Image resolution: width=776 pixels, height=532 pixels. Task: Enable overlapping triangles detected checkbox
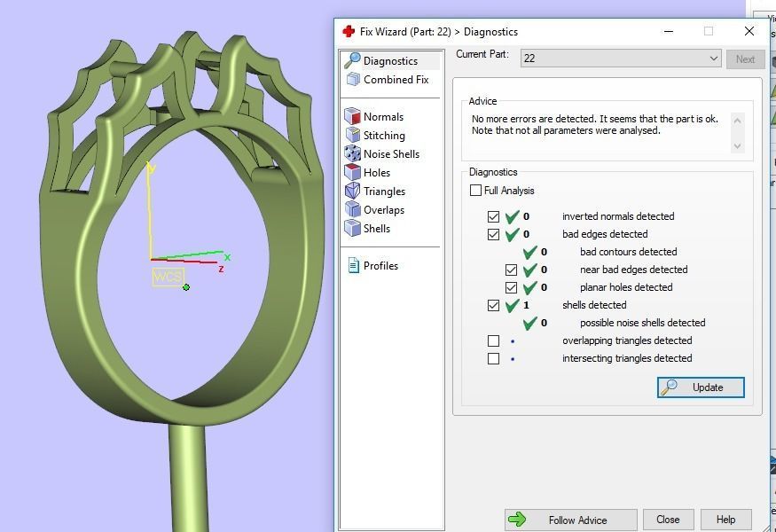493,340
